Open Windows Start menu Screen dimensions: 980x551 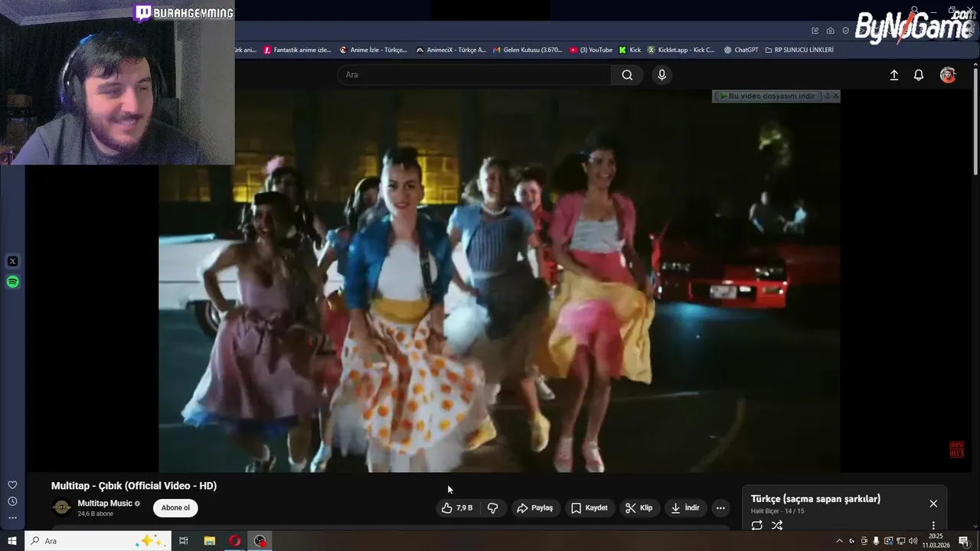pyautogui.click(x=11, y=541)
